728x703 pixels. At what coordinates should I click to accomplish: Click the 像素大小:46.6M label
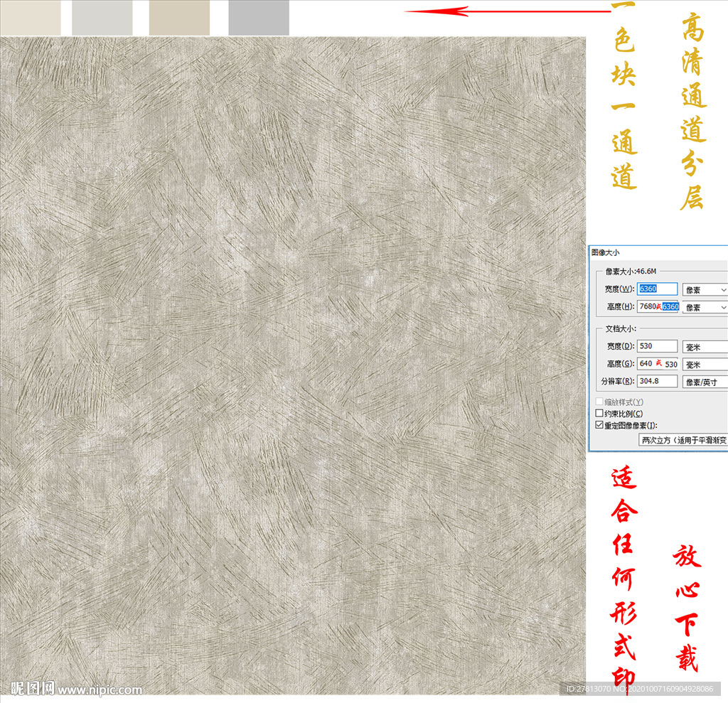631,271
